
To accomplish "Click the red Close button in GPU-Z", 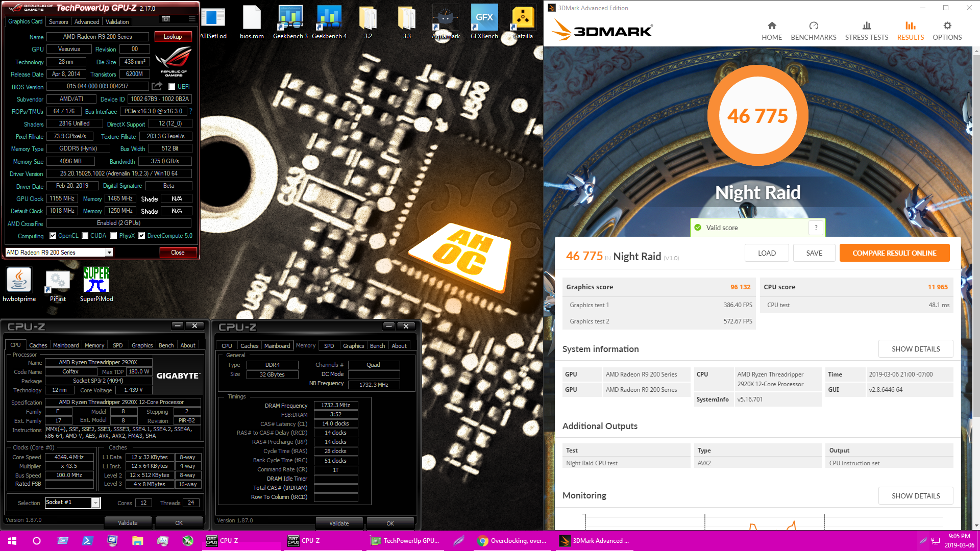I will (x=178, y=253).
